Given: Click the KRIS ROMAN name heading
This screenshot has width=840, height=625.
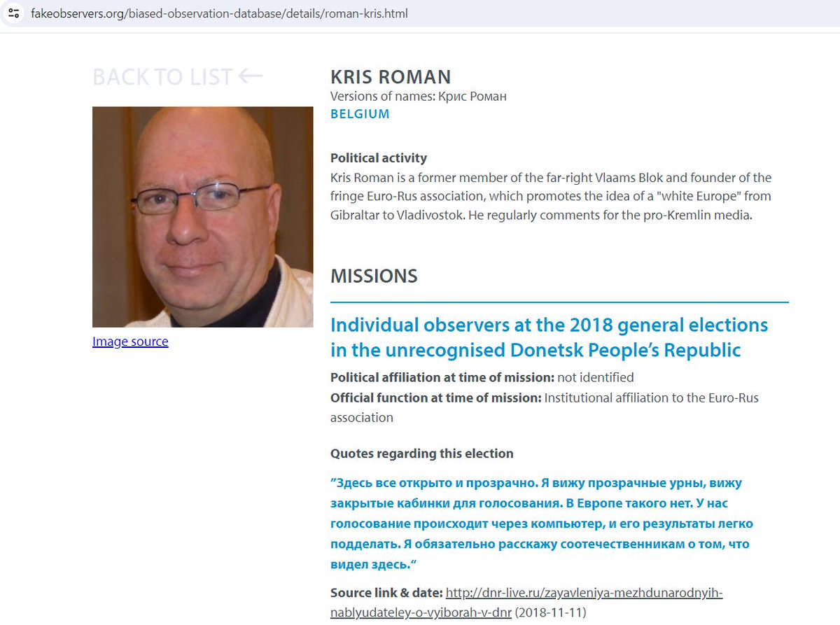Looking at the screenshot, I should [391, 77].
